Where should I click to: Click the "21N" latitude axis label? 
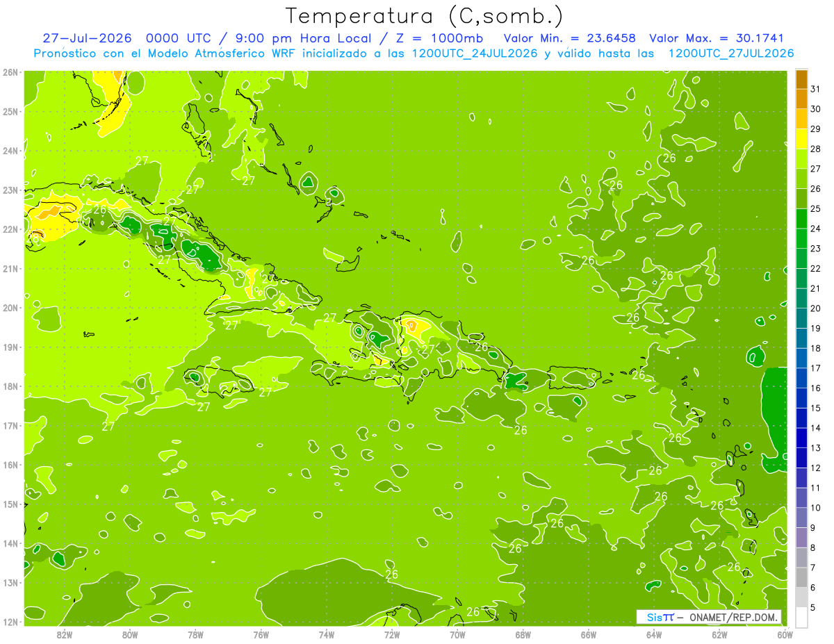pyautogui.click(x=10, y=268)
